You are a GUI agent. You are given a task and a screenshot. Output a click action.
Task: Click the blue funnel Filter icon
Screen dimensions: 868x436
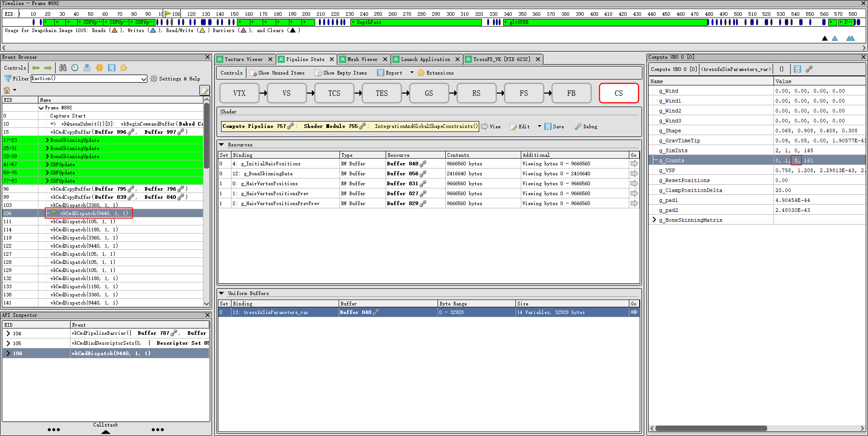(x=8, y=79)
